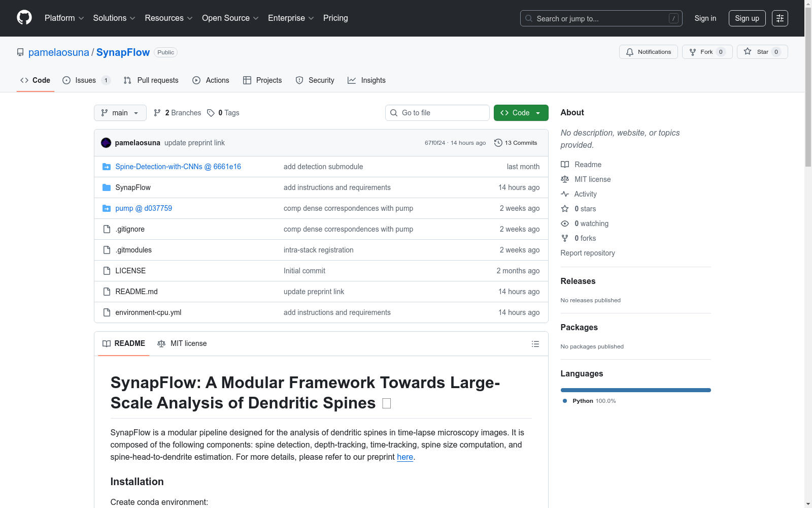Screen dimensions: 812x508
Task: Expand the Platform menu
Action: point(64,18)
